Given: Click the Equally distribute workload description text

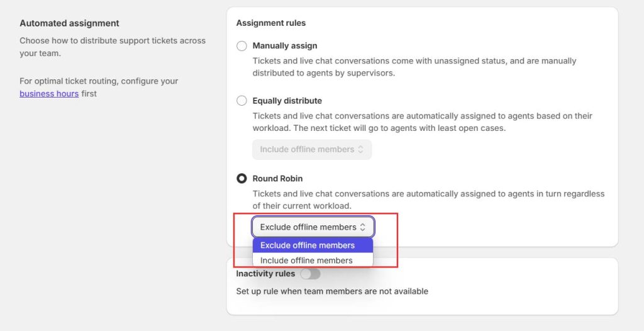Looking at the screenshot, I should 422,122.
